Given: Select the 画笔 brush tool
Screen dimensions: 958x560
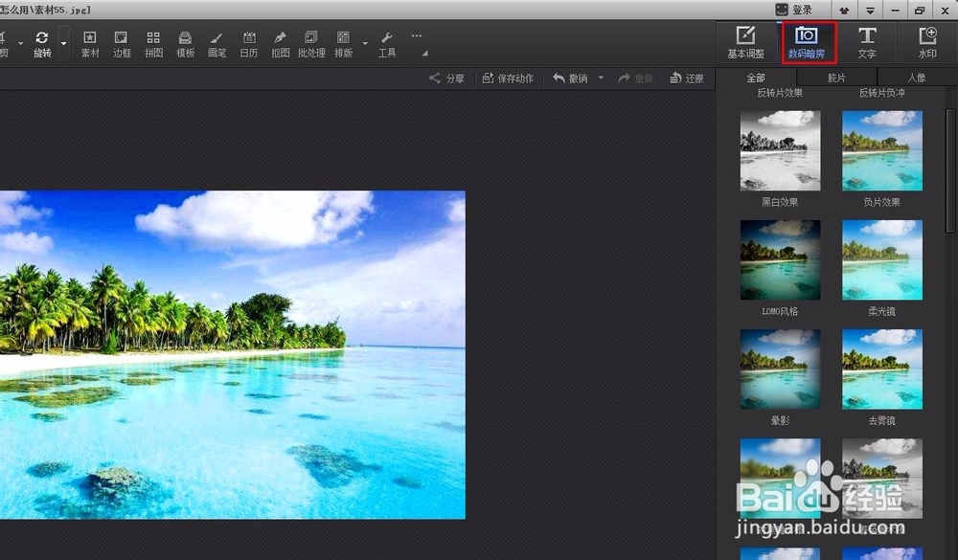Looking at the screenshot, I should click(x=217, y=45).
